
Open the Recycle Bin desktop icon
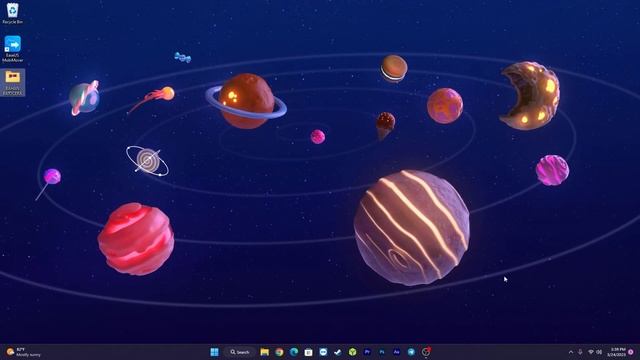12,13
